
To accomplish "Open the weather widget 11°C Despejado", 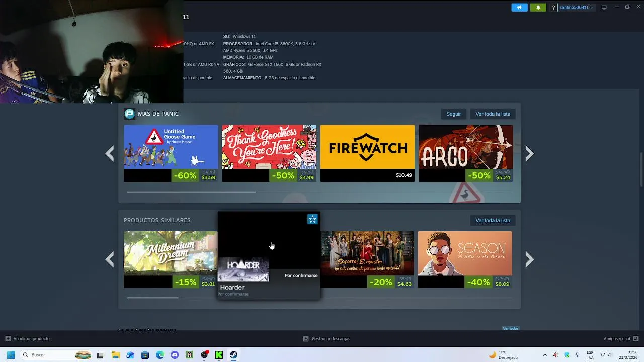I will tap(503, 355).
